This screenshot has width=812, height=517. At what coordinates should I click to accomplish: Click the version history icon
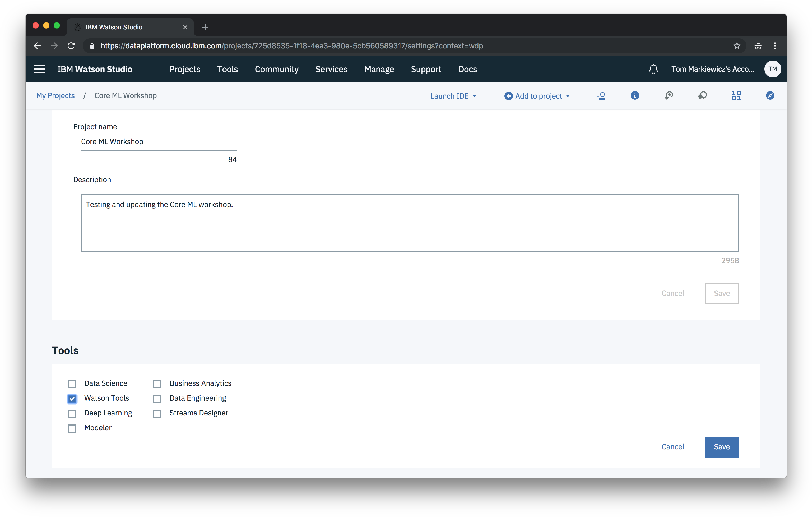(668, 96)
